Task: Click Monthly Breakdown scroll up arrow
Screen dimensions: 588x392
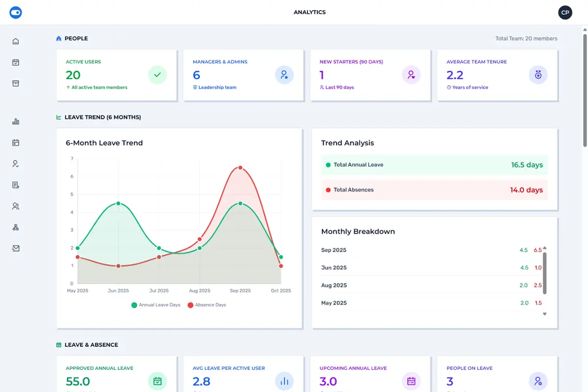Action: tap(544, 248)
